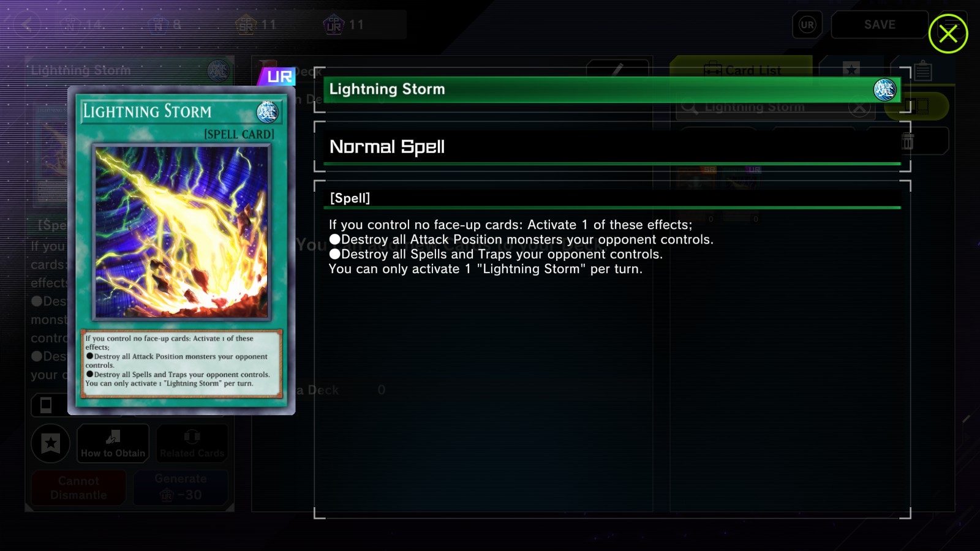
Task: Click Generate for 30 UR points
Action: [x=181, y=487]
